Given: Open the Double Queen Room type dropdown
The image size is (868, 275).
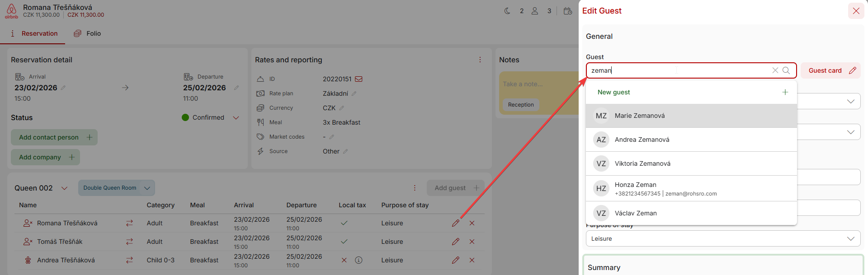Looking at the screenshot, I should (147, 188).
